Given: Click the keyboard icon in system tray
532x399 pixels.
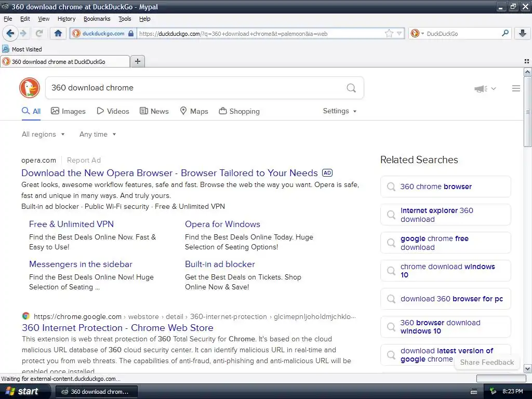Looking at the screenshot, I should 474,392.
